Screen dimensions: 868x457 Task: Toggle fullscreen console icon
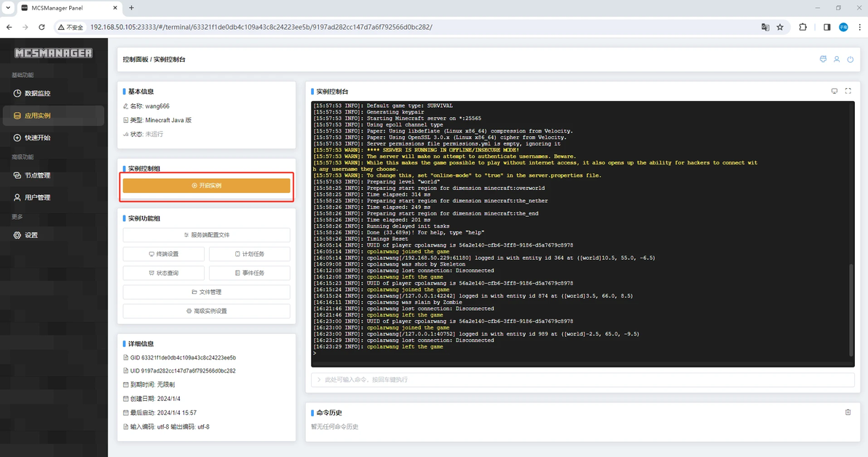click(848, 91)
